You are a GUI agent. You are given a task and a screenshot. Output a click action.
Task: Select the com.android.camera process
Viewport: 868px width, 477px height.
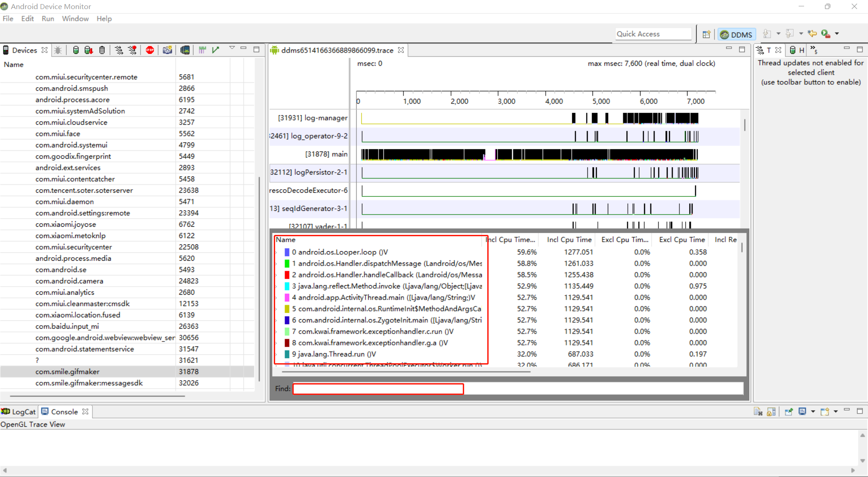click(127, 281)
